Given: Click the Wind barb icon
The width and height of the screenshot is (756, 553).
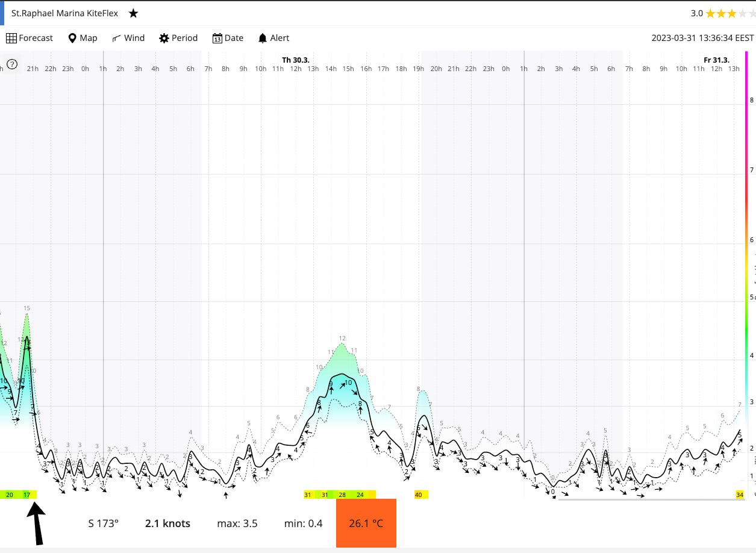Looking at the screenshot, I should pyautogui.click(x=117, y=38).
